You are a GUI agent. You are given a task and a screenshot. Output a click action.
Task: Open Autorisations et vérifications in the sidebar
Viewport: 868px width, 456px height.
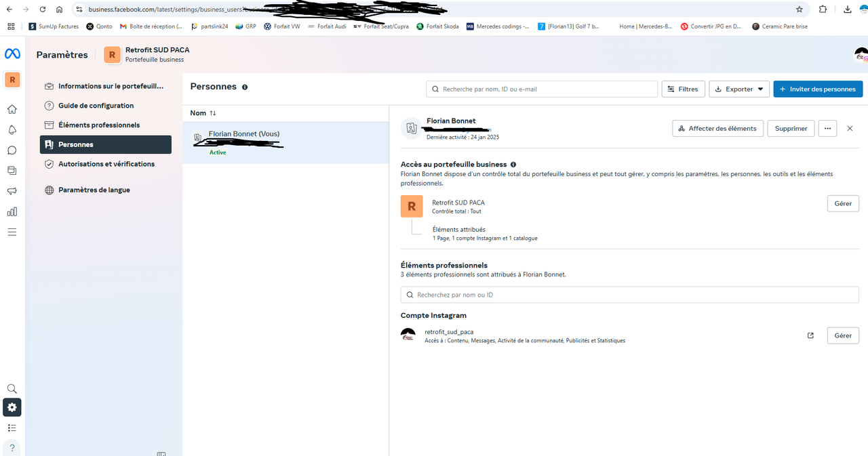pos(106,164)
